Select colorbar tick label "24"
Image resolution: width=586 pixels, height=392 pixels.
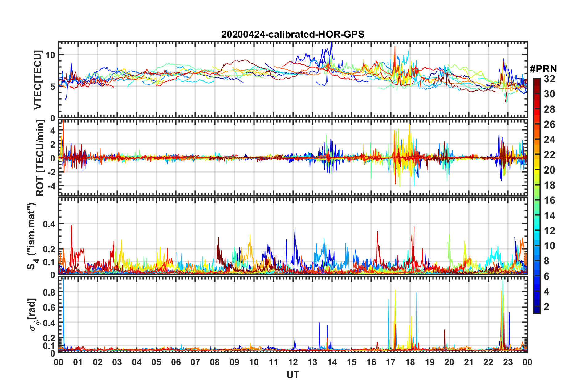point(549,140)
